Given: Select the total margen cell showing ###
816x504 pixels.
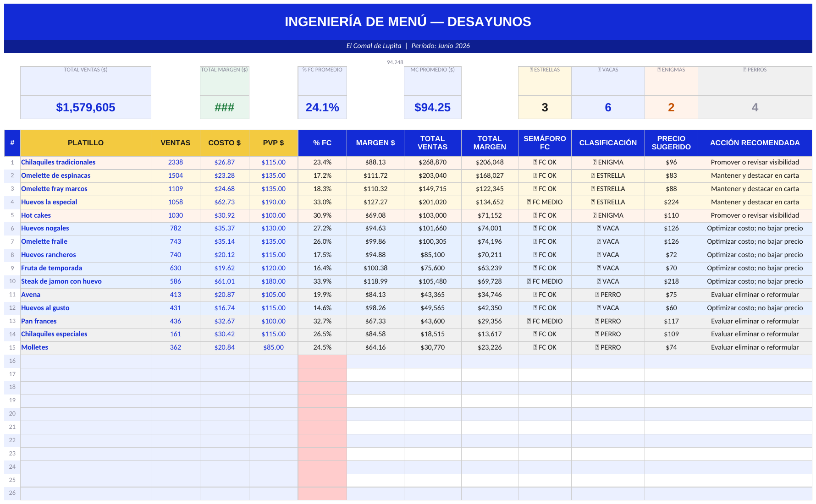Looking at the screenshot, I should click(225, 107).
